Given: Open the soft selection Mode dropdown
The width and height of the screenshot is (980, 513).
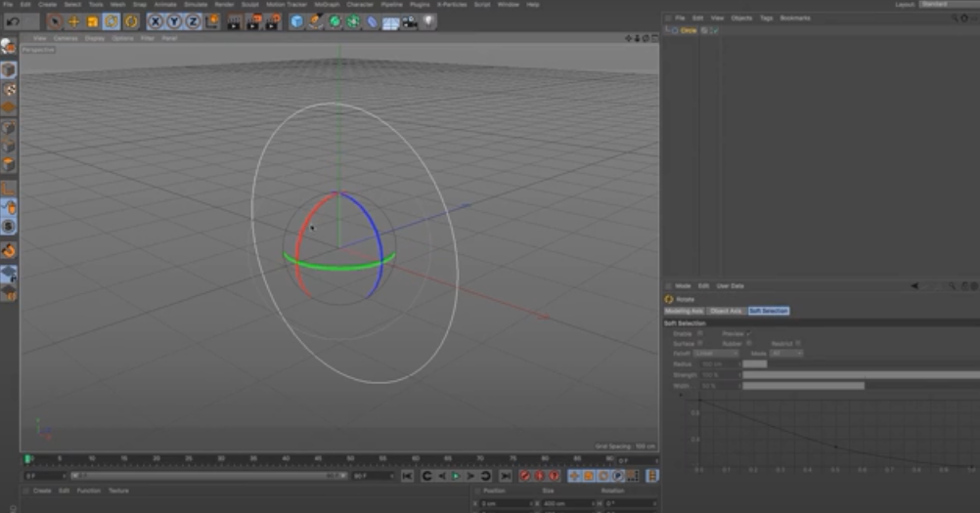Looking at the screenshot, I should coord(786,353).
